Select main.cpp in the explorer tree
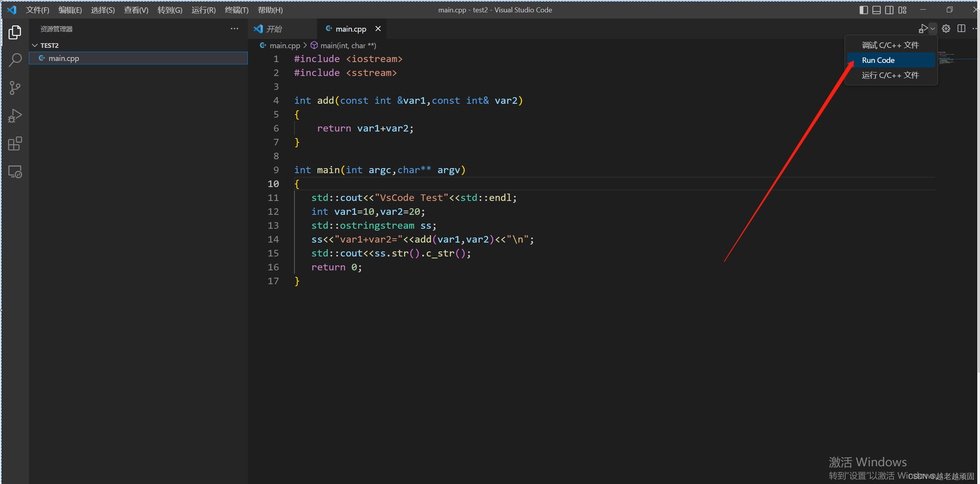Viewport: 980px width, 484px height. [x=138, y=58]
